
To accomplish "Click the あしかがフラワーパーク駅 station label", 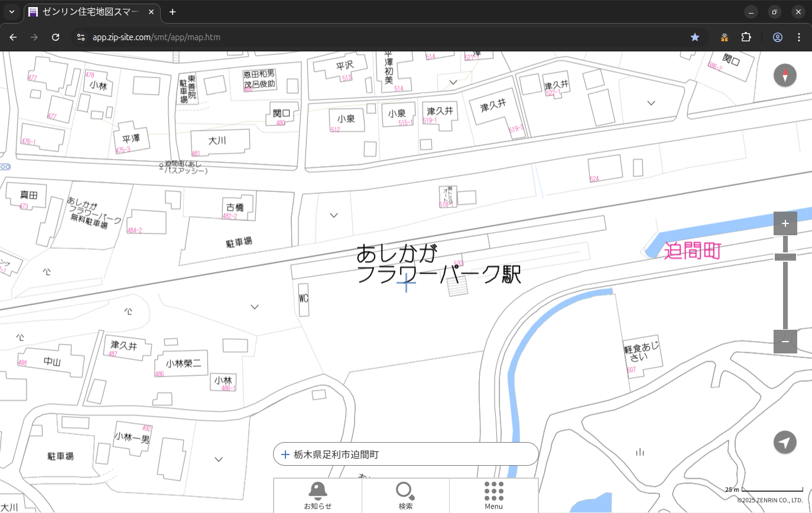I will (x=439, y=265).
